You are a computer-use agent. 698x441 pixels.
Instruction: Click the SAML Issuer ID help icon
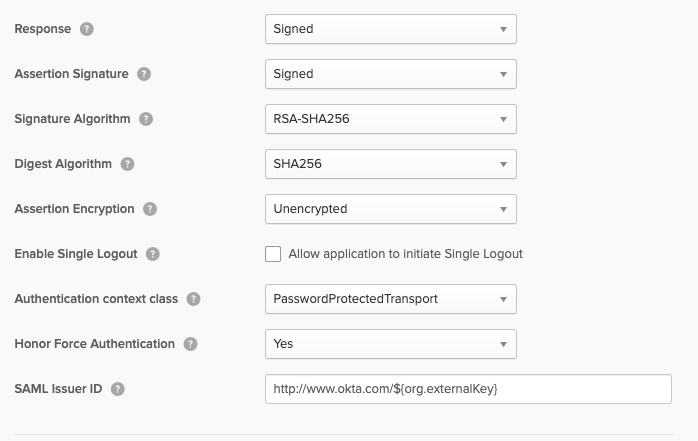(x=118, y=389)
